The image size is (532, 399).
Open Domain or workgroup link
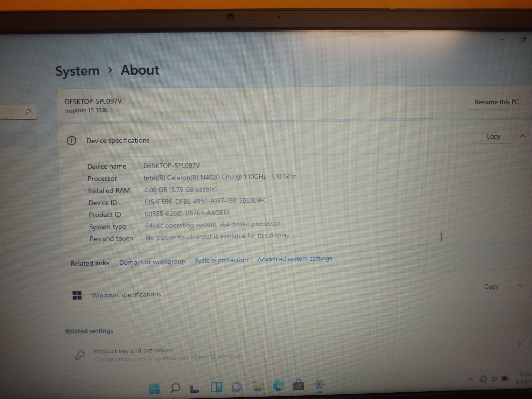pos(152,262)
